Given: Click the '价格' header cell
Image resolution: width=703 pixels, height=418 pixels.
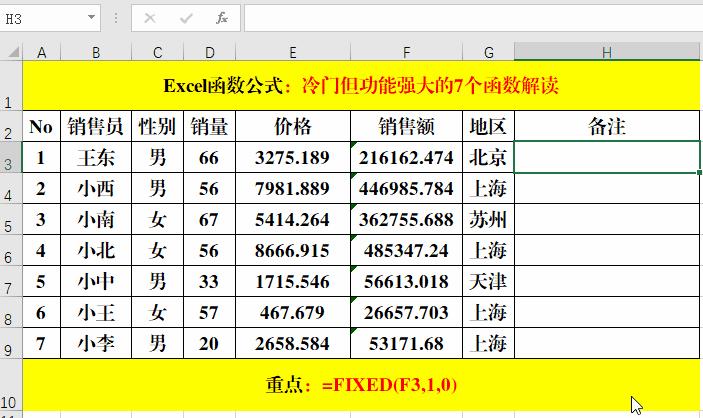Looking at the screenshot, I should point(293,126).
